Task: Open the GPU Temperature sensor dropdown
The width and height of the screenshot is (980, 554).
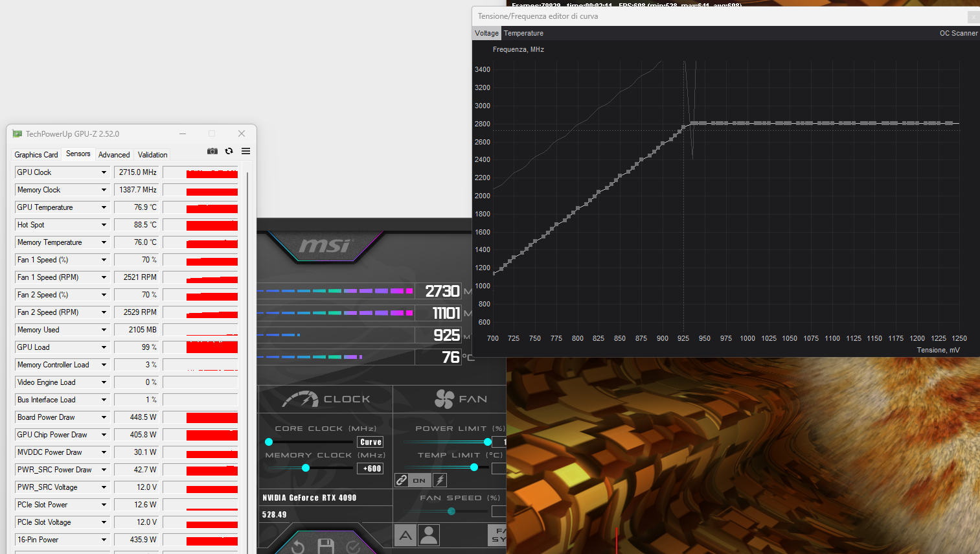Action: [x=104, y=207]
